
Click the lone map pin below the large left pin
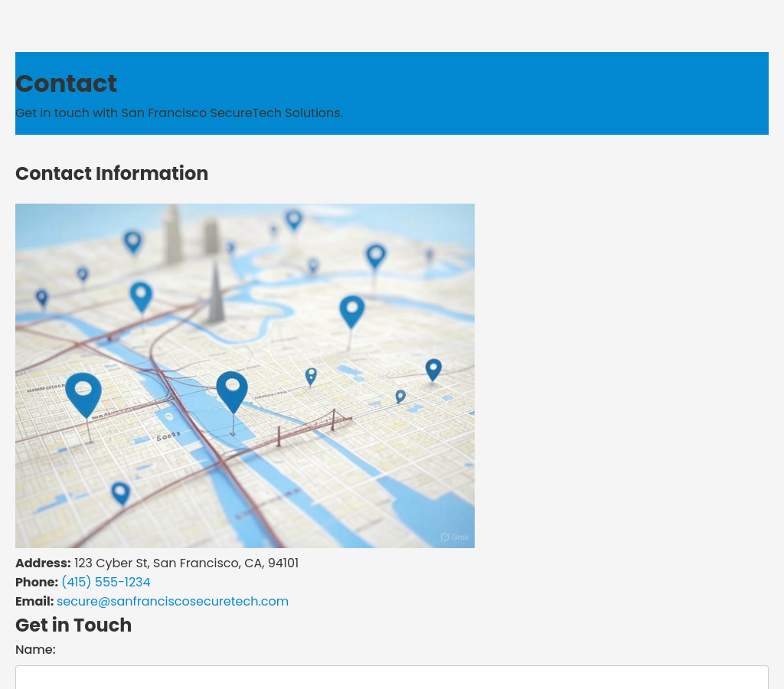tap(120, 492)
